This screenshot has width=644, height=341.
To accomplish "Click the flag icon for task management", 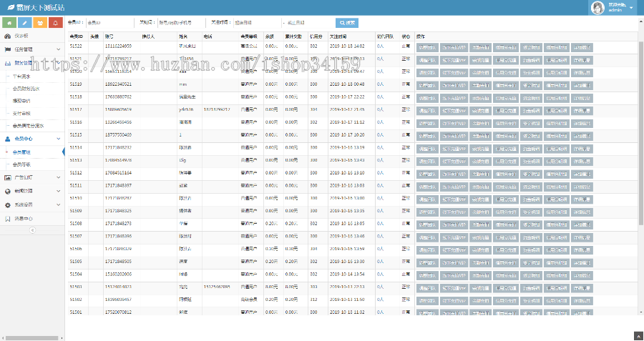I will point(7,49).
